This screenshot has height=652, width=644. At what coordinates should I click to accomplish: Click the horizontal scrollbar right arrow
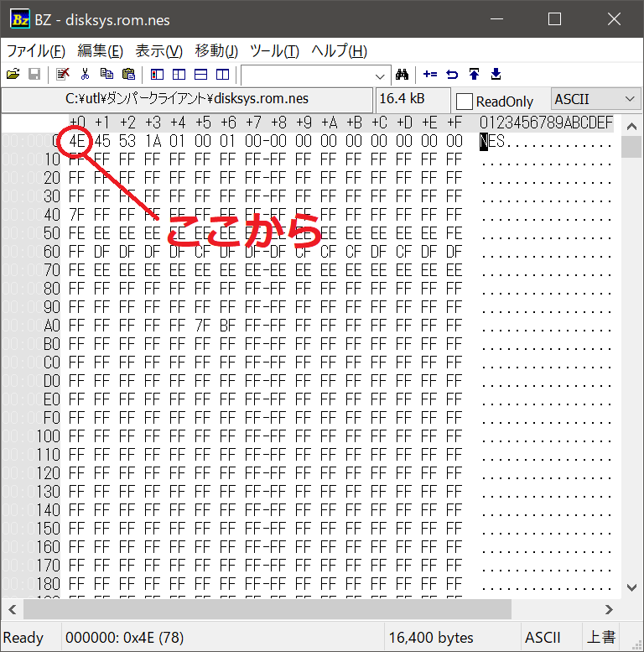coord(610,610)
